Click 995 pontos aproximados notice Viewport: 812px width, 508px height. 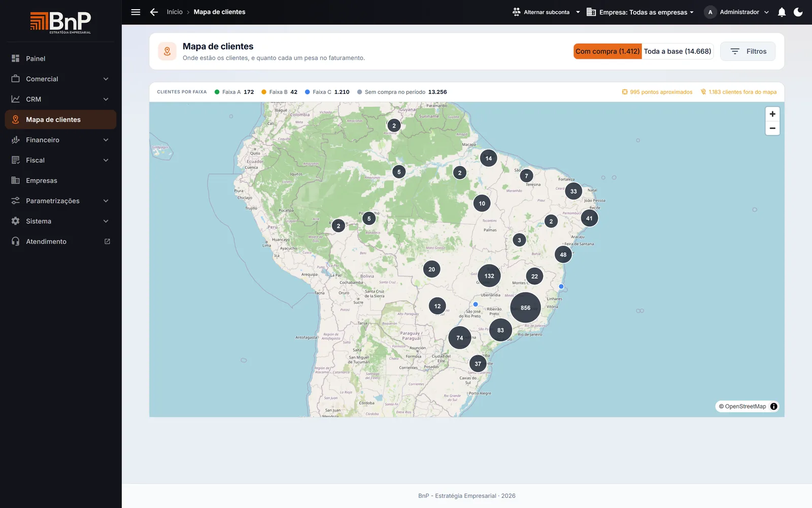[x=657, y=92]
